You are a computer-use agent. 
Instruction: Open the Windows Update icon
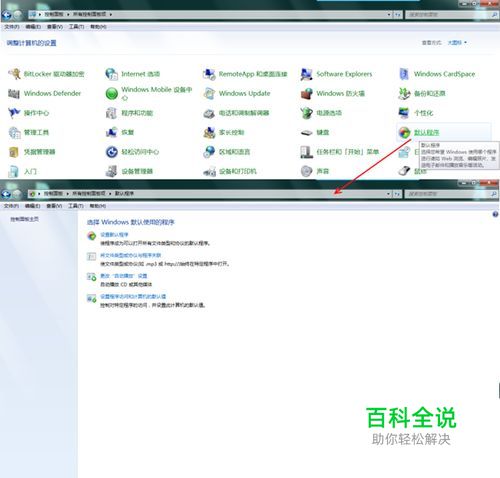209,93
